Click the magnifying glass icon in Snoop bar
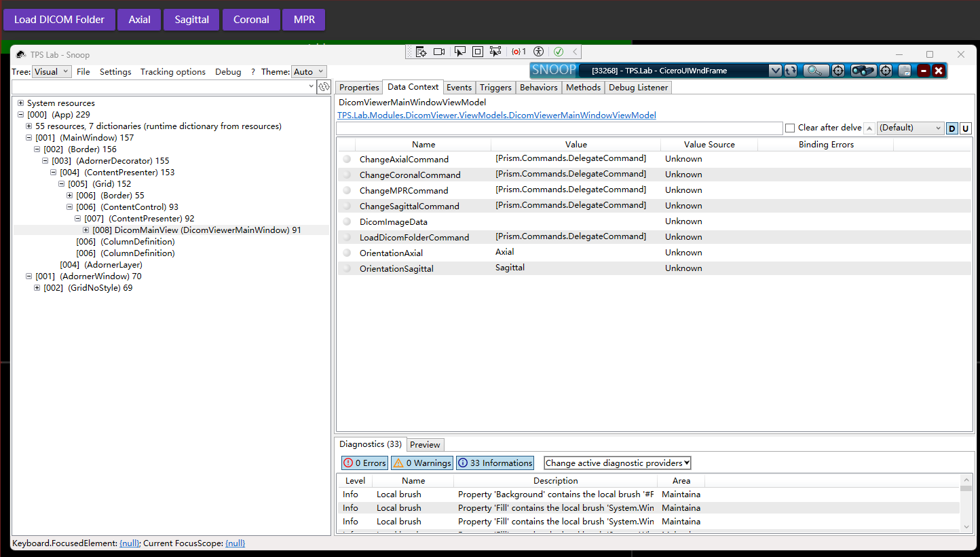980x557 pixels. point(815,71)
